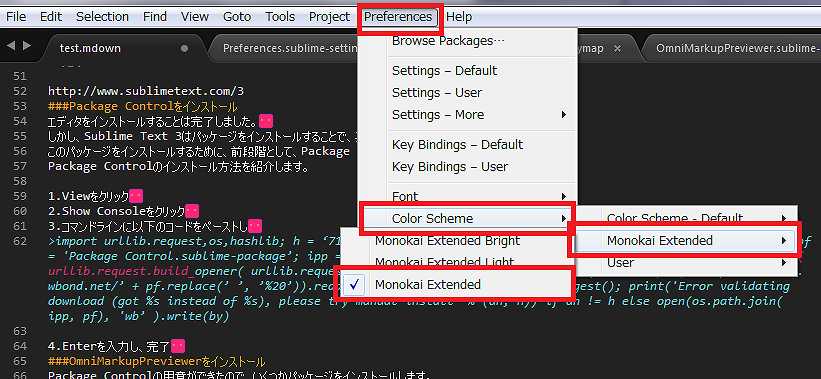The width and height of the screenshot is (821, 379).
Task: Open the Goto menu
Action: pyautogui.click(x=237, y=17)
